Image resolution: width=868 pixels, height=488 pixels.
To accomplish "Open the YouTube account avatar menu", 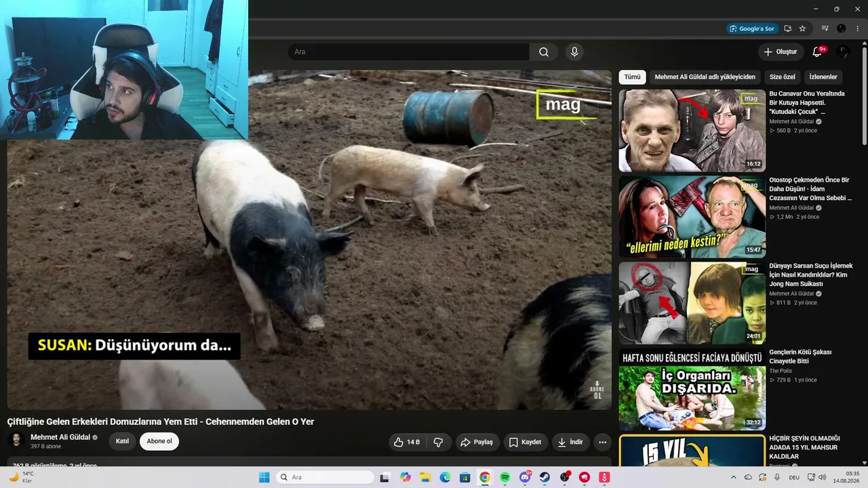I will 843,52.
